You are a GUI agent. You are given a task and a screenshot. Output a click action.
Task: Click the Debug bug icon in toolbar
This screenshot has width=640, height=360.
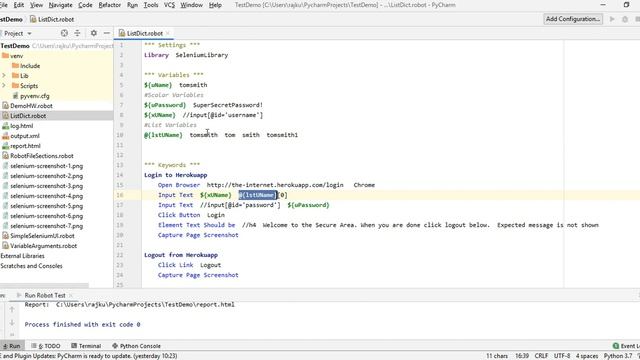click(x=625, y=19)
